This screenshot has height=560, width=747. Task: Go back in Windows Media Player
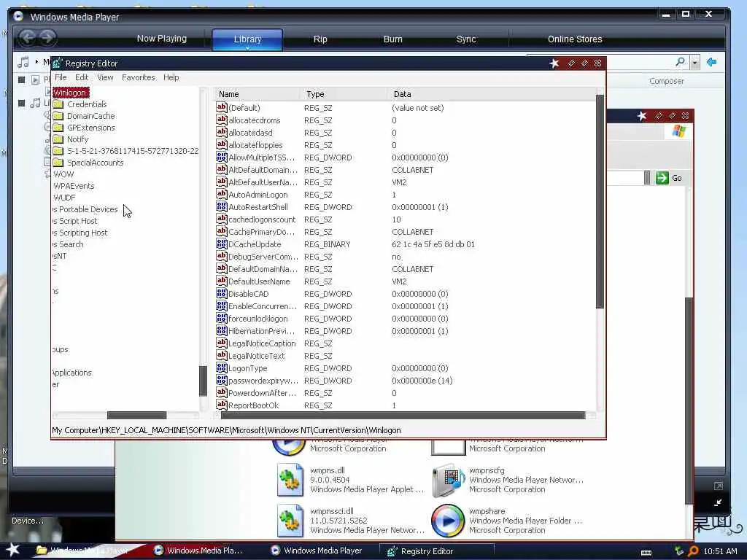(27, 37)
